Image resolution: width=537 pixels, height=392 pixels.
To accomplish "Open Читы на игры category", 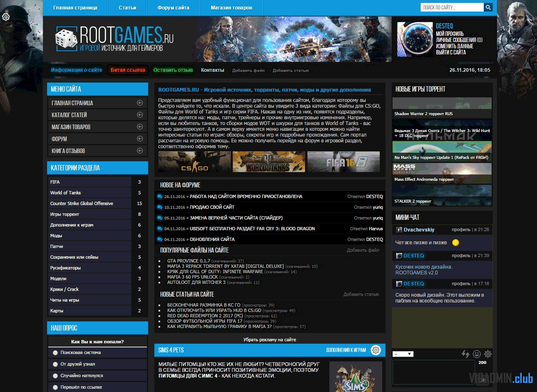I will pyautogui.click(x=65, y=300).
